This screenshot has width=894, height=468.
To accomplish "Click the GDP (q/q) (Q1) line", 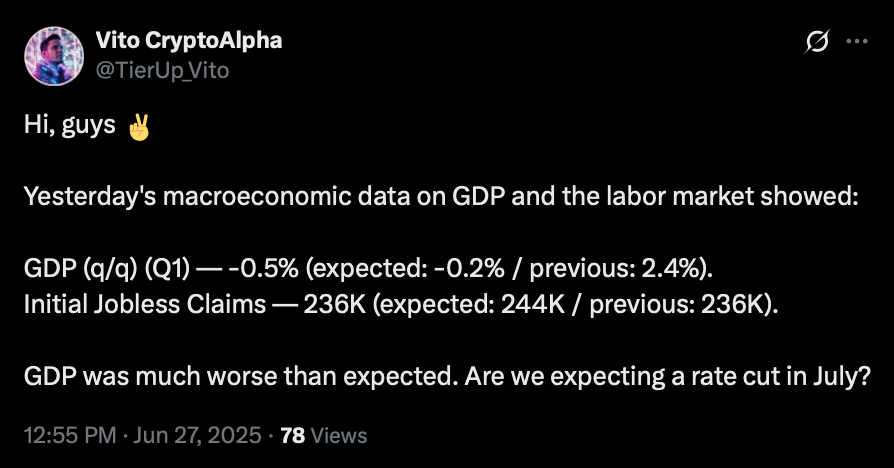I will (x=368, y=268).
